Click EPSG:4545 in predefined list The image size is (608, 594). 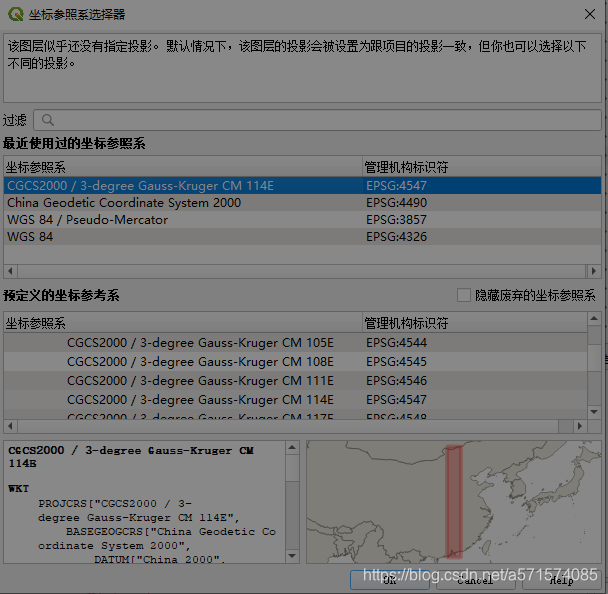[396, 362]
